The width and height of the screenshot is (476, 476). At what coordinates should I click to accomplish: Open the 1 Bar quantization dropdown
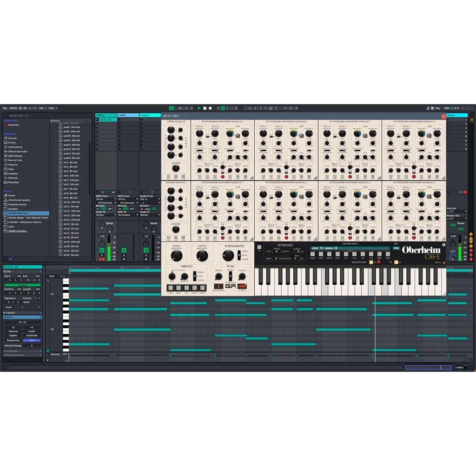click(53, 108)
